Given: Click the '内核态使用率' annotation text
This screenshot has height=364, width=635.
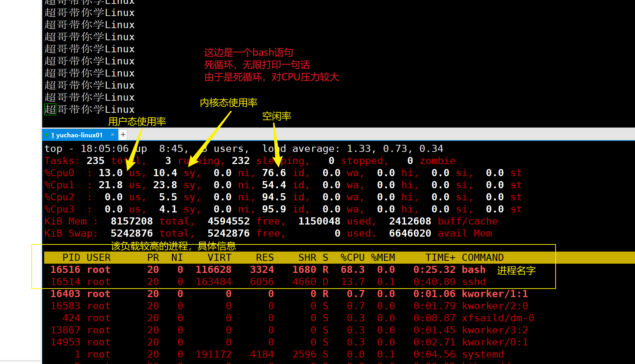Looking at the screenshot, I should [x=229, y=103].
